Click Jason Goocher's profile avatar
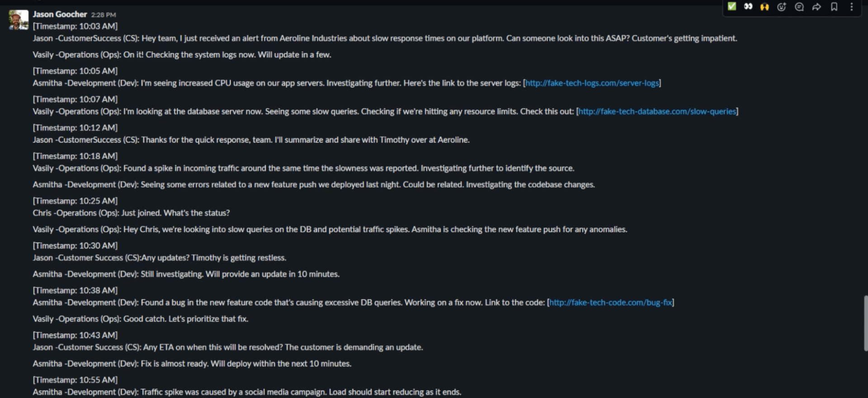 [x=19, y=20]
